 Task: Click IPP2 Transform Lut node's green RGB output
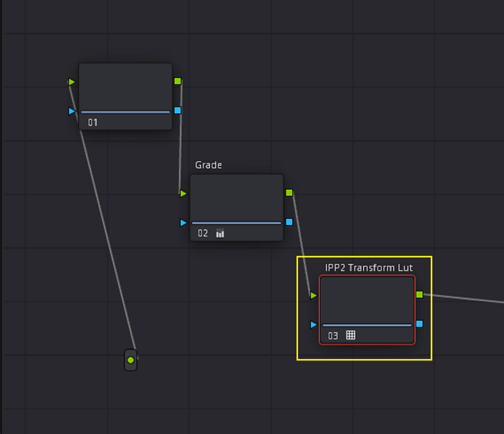click(x=419, y=295)
